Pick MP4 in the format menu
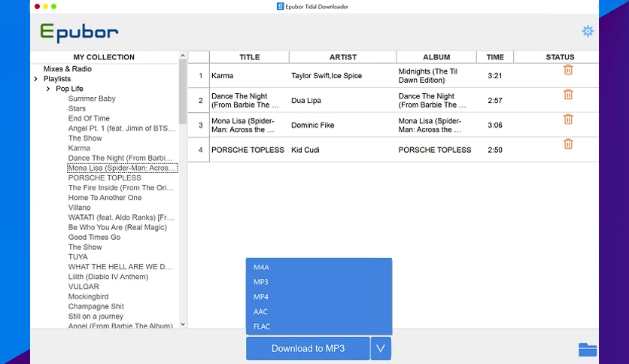This screenshot has height=364, width=629. coord(261,297)
